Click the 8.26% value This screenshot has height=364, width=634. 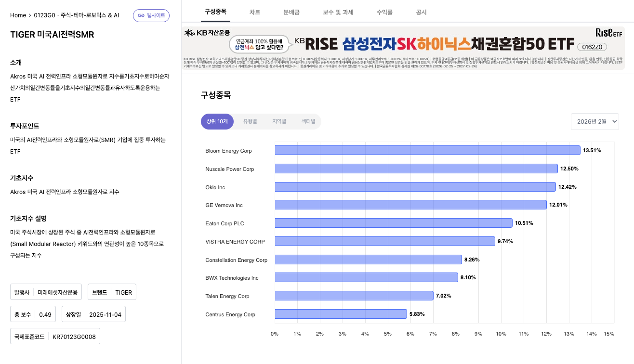[x=472, y=260]
